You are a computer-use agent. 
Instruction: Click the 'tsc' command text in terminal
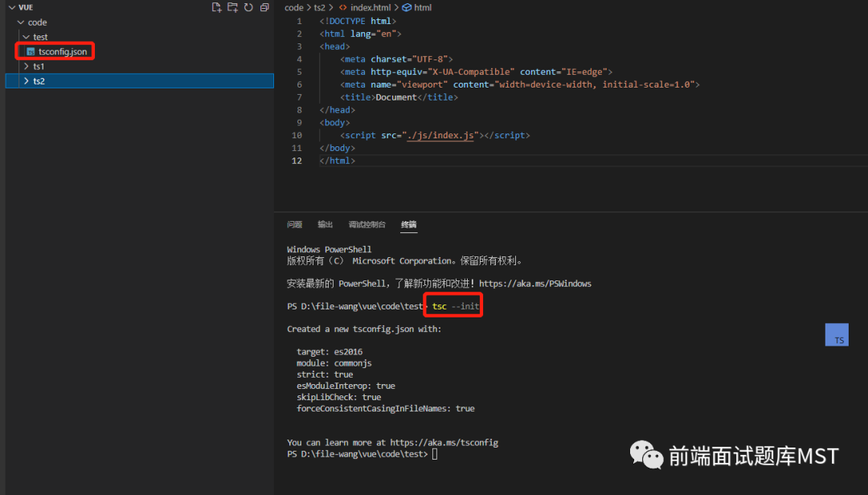click(x=439, y=306)
